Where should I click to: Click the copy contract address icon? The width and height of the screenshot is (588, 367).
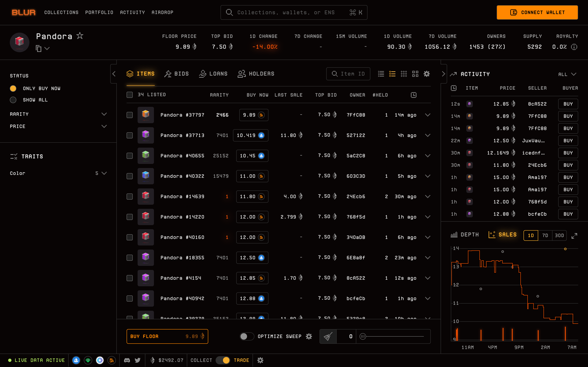click(x=38, y=49)
